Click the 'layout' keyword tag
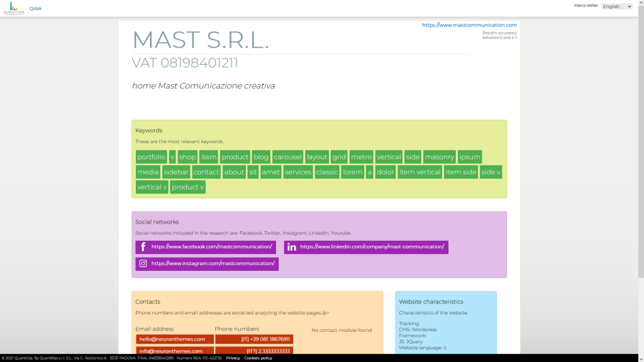 [x=317, y=156]
